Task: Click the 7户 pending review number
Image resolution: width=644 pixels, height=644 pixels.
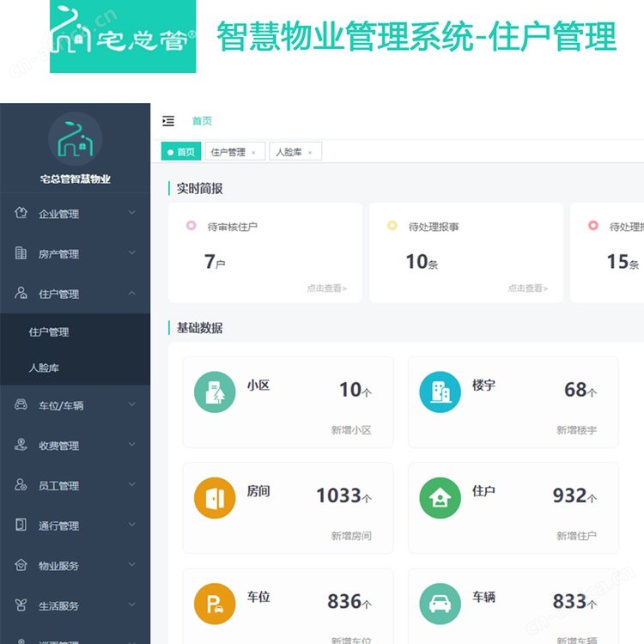Action: point(215,262)
